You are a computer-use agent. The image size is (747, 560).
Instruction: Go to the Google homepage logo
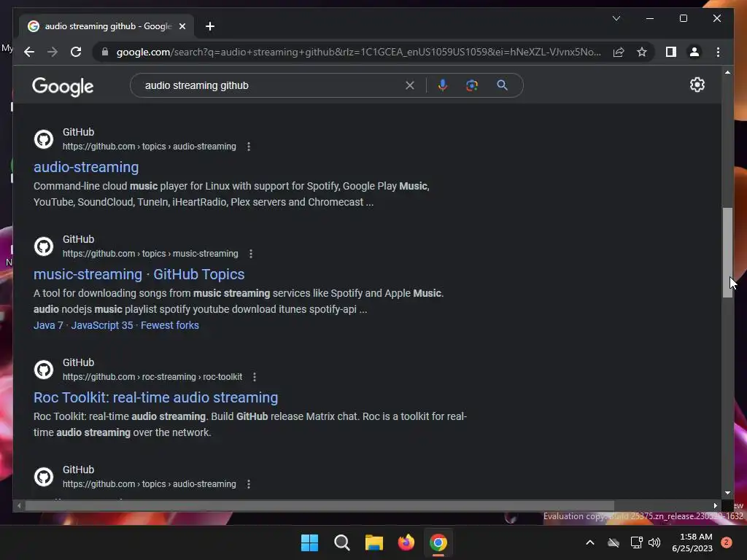click(63, 87)
